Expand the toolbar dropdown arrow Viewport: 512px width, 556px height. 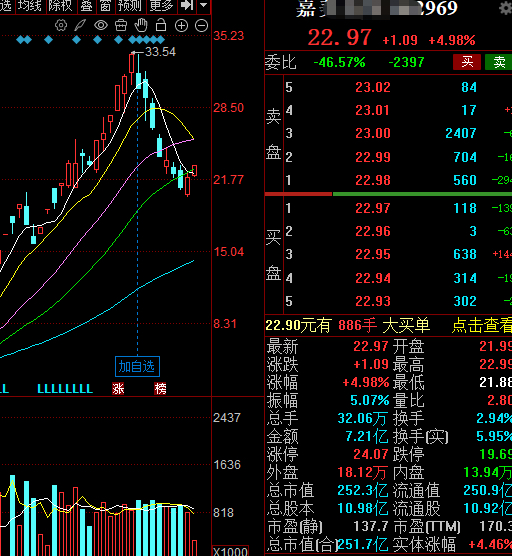click(x=204, y=6)
